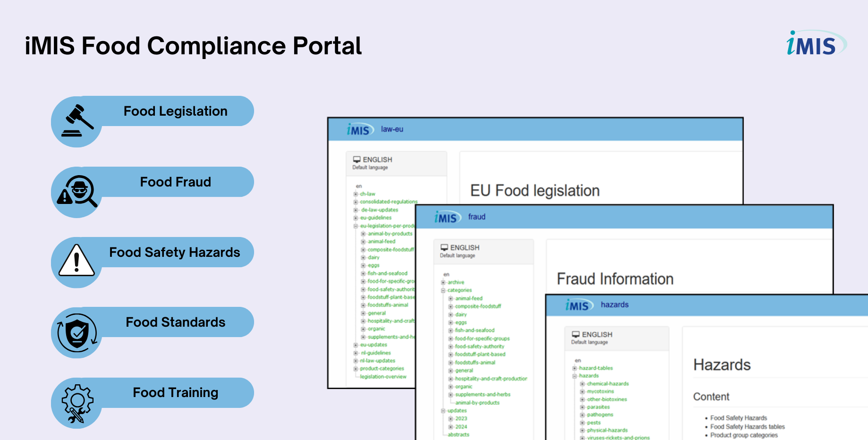
Task: Click the iMIS logo in law-eu window
Action: click(x=360, y=129)
